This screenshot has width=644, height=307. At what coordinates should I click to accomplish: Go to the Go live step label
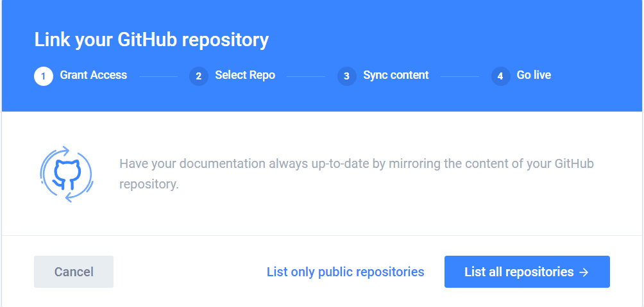534,75
